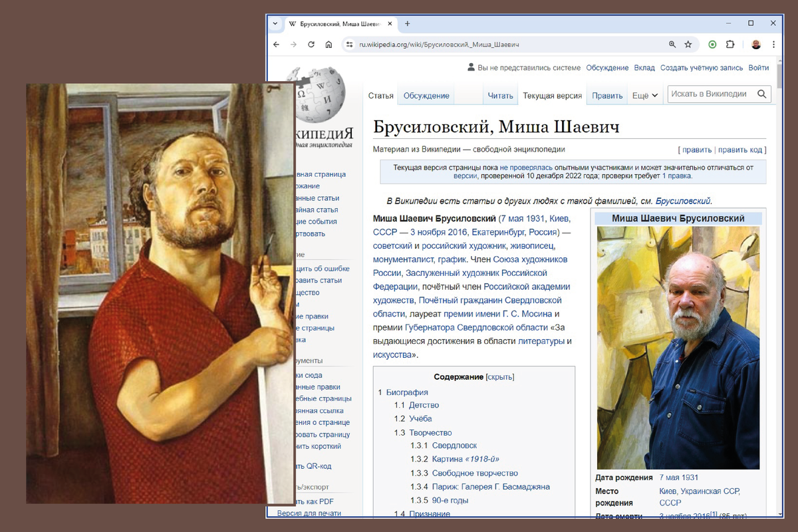Select the Брусиловский, Миша Шаевич browser tab
The height and width of the screenshot is (532, 798).
click(x=339, y=24)
